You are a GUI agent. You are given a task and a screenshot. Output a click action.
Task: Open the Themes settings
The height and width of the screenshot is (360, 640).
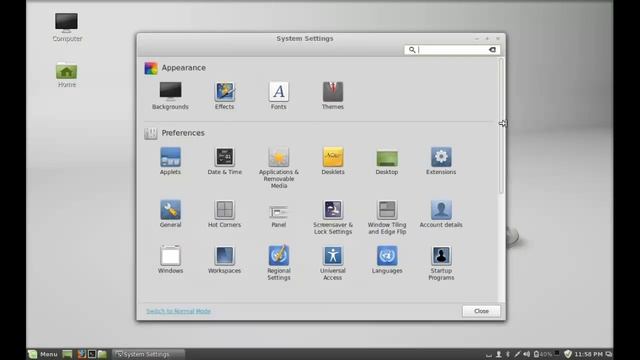coord(333,96)
